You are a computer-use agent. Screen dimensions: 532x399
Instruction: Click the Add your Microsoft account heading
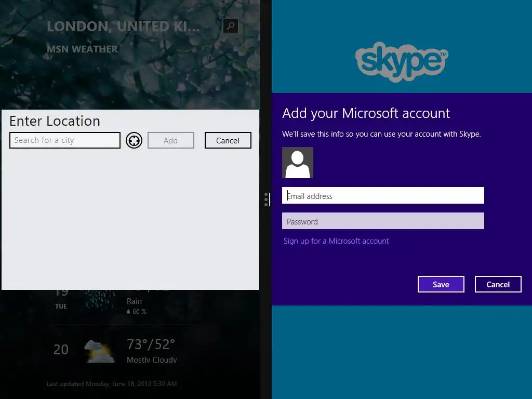(366, 113)
